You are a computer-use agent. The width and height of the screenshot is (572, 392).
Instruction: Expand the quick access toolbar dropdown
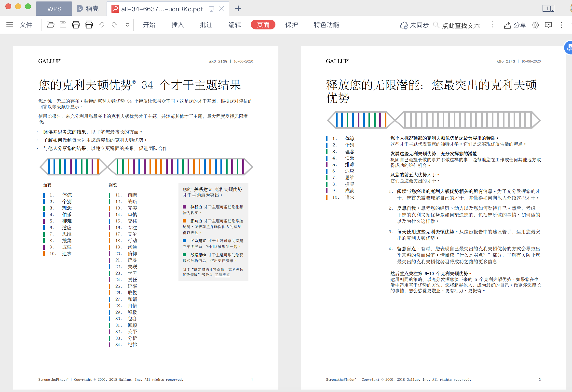127,25
